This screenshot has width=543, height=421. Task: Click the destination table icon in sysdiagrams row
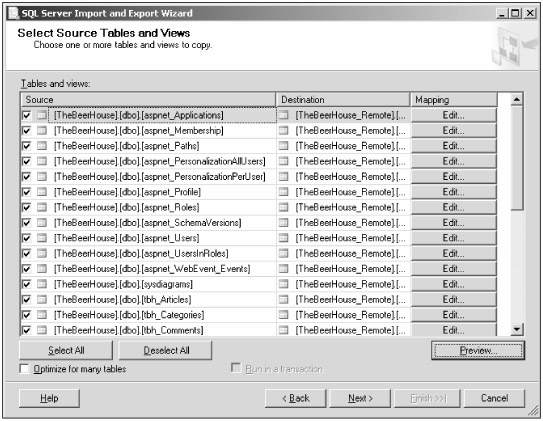pos(284,284)
